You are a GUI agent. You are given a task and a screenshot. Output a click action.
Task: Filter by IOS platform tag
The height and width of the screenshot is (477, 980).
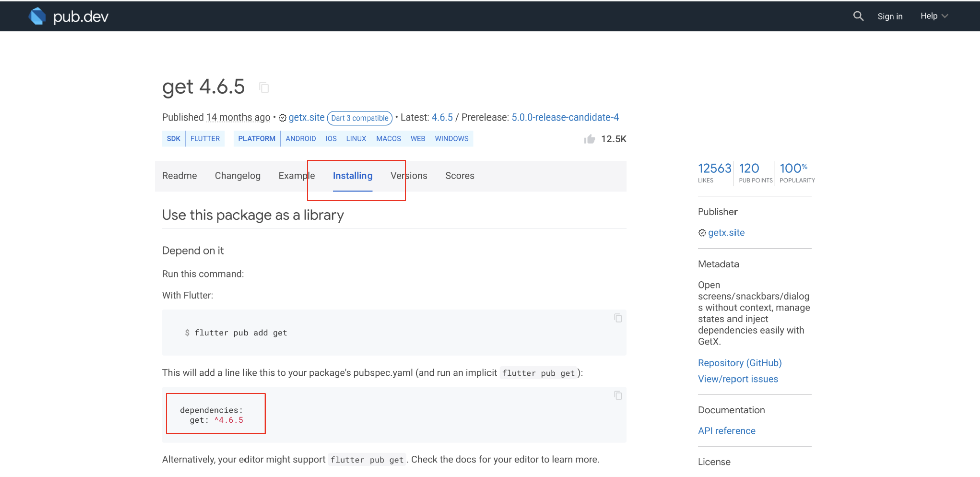click(x=331, y=139)
